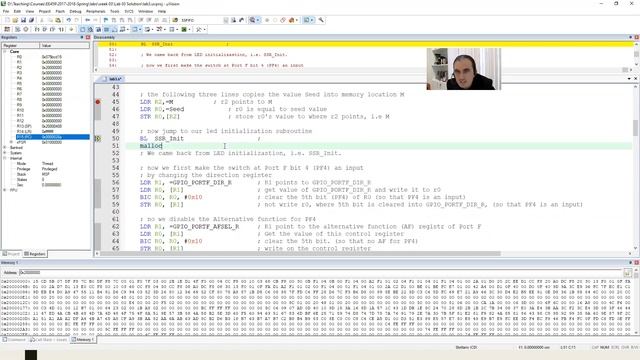Click the Stop debug toolbar icon
640x360 pixels.
point(26,29)
